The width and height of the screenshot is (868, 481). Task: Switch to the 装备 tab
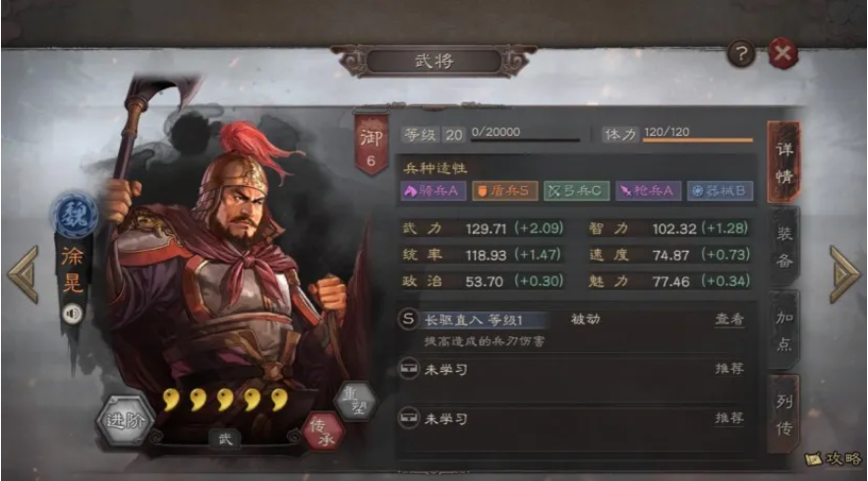[783, 247]
